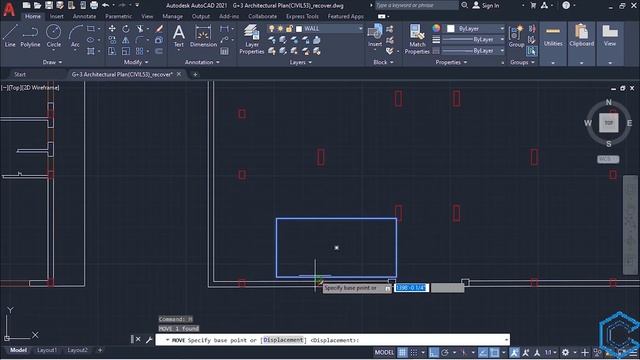Expand the Modify panel
Screen dimensions: 640x360
pos(136,62)
